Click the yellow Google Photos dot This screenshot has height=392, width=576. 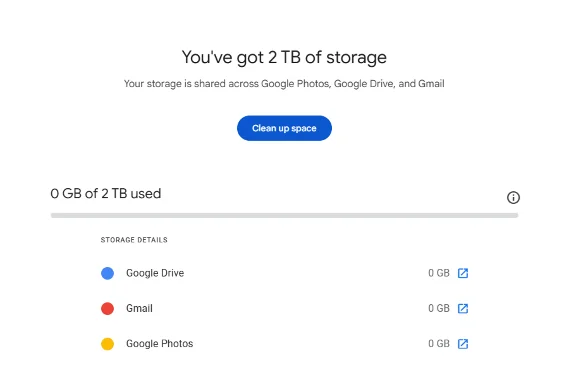107,344
